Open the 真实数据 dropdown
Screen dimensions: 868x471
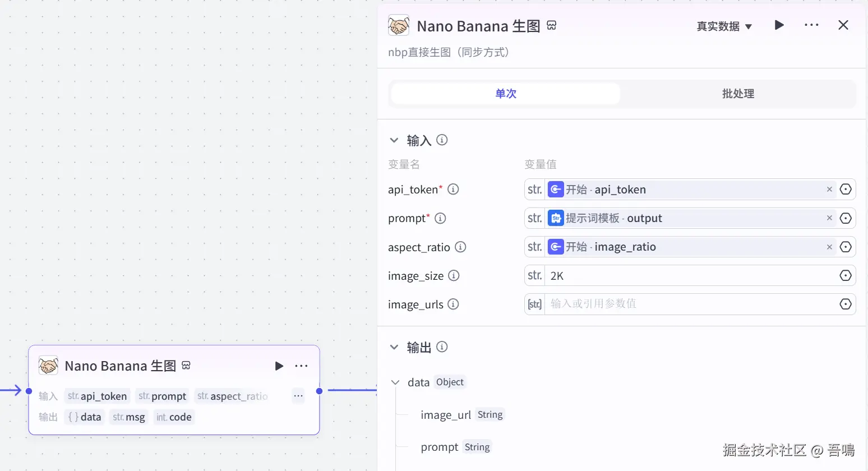[x=724, y=26]
